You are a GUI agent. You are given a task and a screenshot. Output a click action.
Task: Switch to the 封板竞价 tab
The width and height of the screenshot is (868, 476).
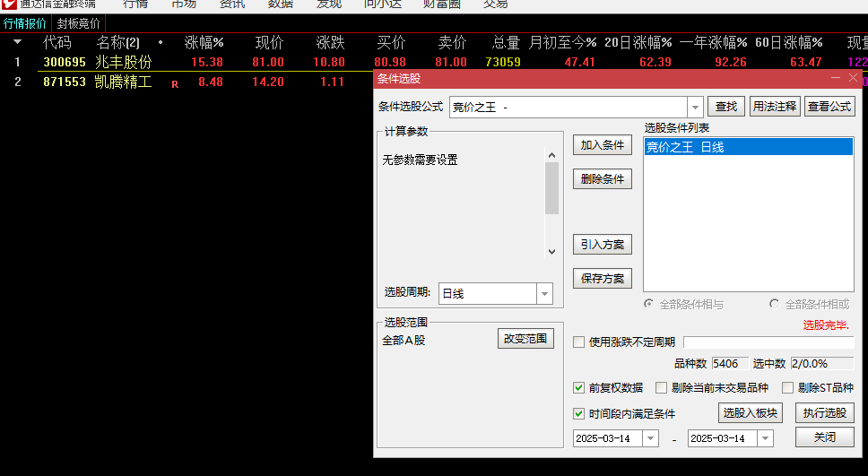tap(79, 24)
